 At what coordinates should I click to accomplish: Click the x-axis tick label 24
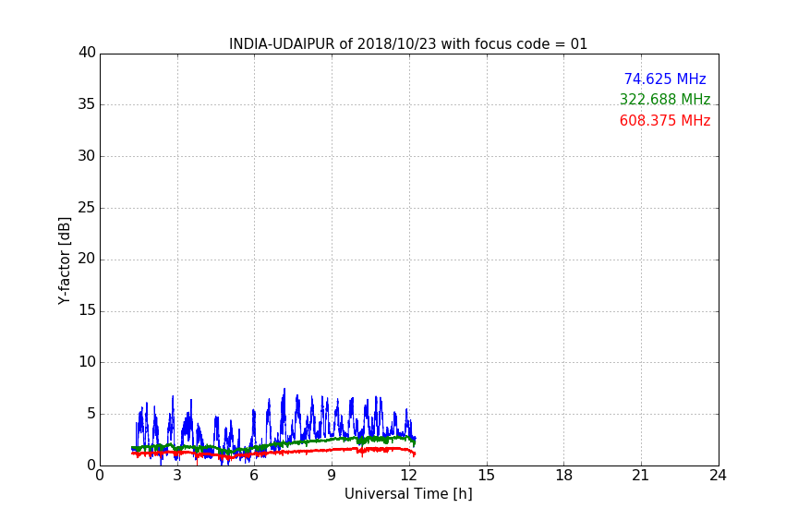(718, 476)
